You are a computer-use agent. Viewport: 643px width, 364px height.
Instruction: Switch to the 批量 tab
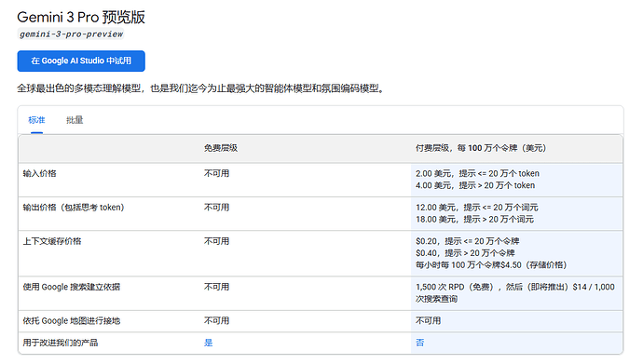pyautogui.click(x=75, y=120)
